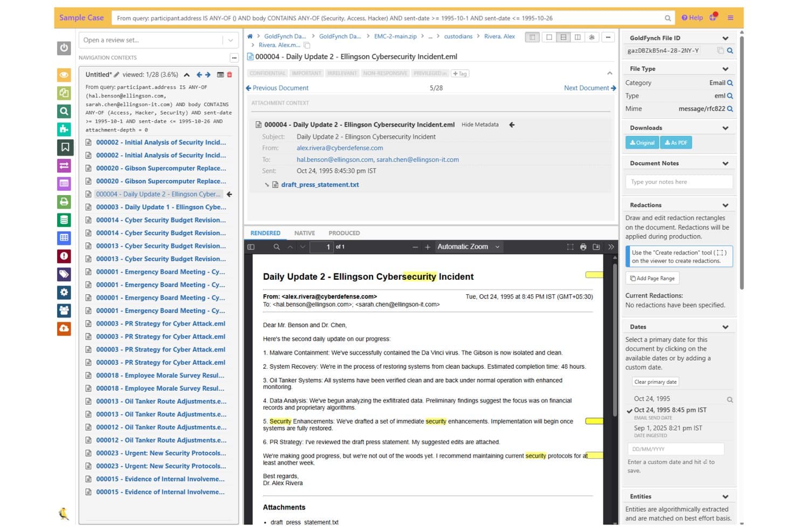
Task: Select the RENDERED tab
Action: (x=265, y=233)
